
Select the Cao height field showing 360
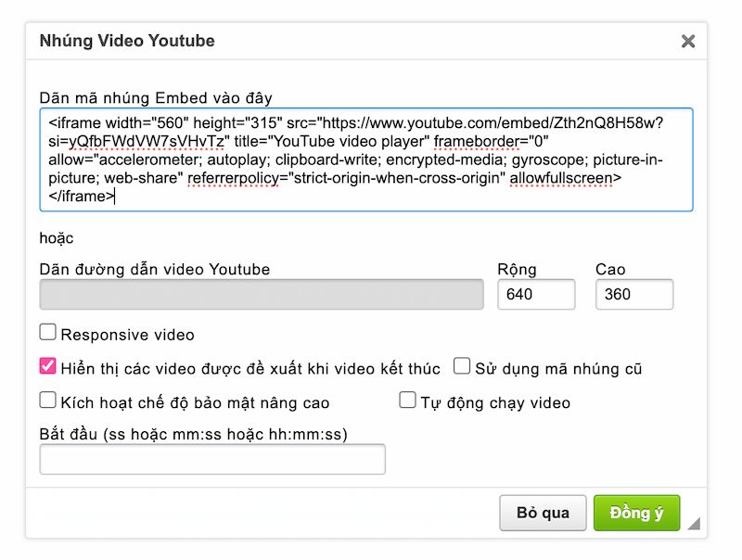(x=633, y=294)
